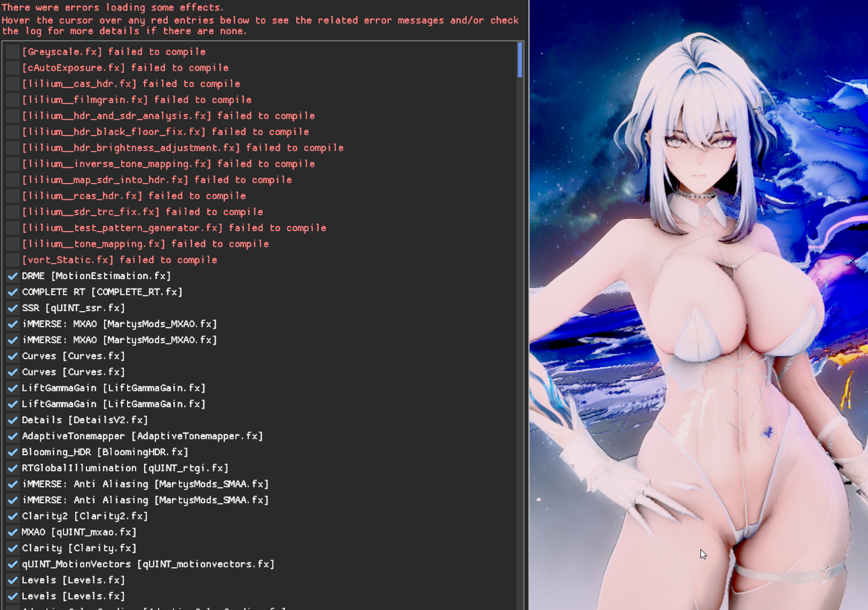The image size is (868, 610).
Task: Click the MXAO [qUINT_mxao.fx] label
Action: [79, 532]
